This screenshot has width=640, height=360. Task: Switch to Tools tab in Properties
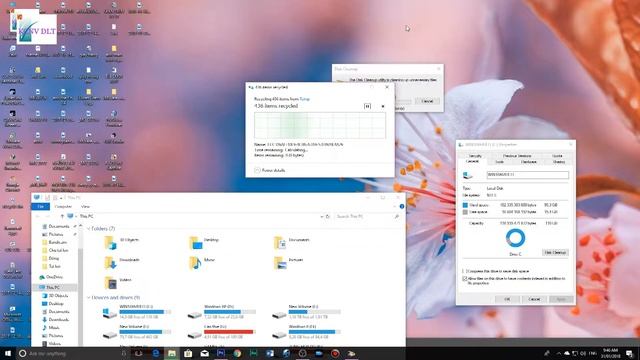click(500, 162)
